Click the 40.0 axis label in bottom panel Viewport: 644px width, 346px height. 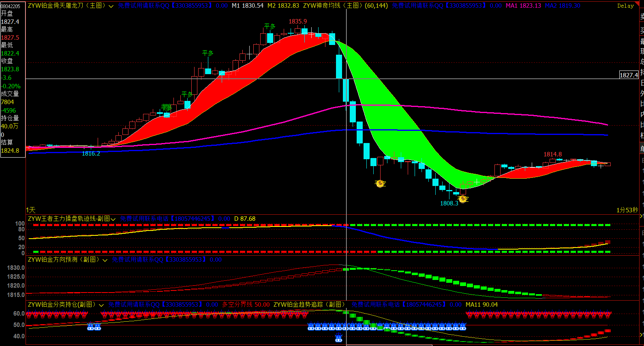19,336
